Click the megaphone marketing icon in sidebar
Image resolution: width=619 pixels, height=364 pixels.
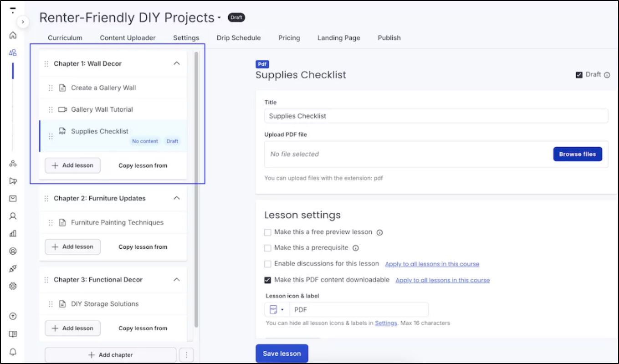pyautogui.click(x=13, y=181)
